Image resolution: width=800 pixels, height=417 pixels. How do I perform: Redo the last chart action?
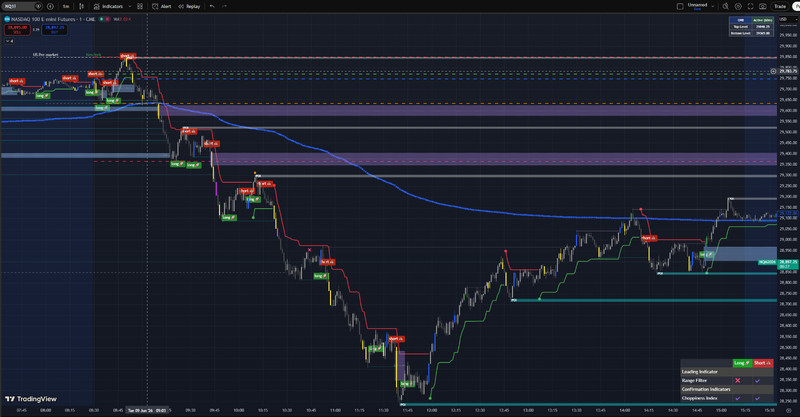(224, 6)
